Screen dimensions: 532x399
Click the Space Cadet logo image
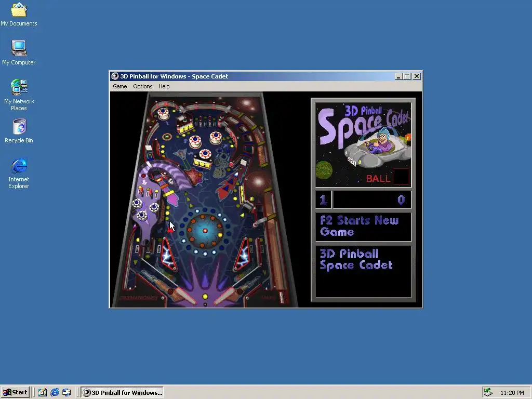(363, 145)
